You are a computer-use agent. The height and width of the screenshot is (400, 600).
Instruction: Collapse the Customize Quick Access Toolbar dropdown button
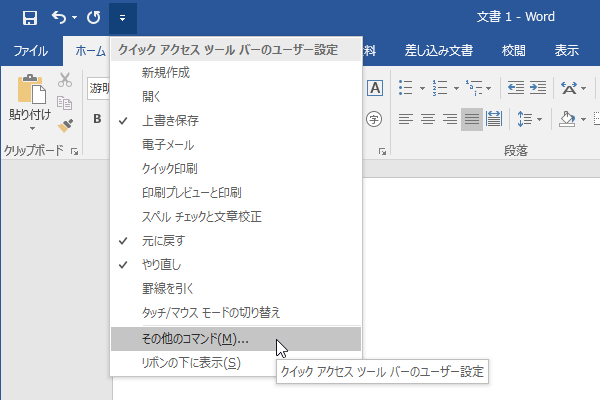click(122, 18)
